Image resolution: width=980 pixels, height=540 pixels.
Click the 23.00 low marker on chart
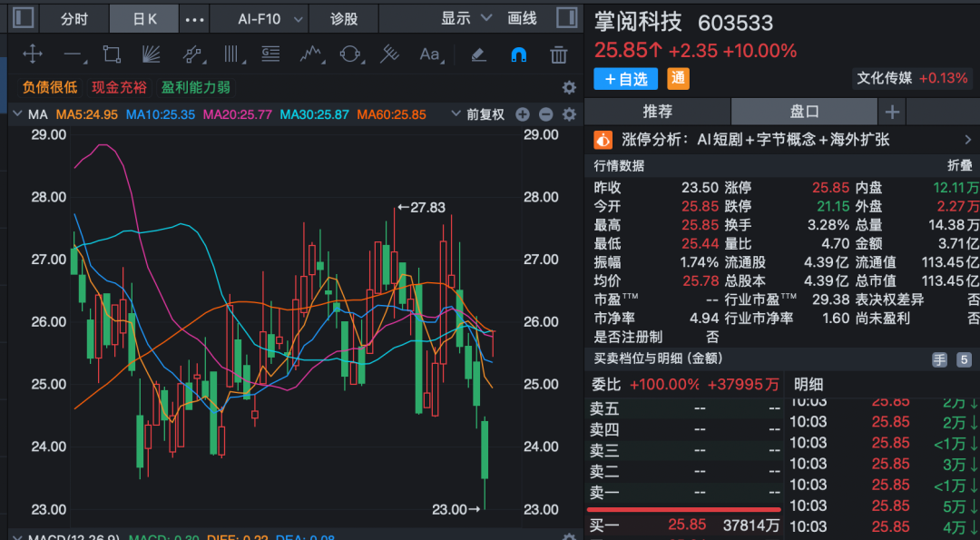tap(456, 510)
